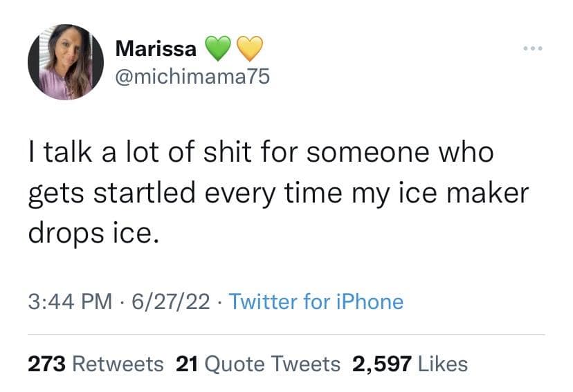View the Retweets label list
This screenshot has height=392, width=573.
[118, 364]
